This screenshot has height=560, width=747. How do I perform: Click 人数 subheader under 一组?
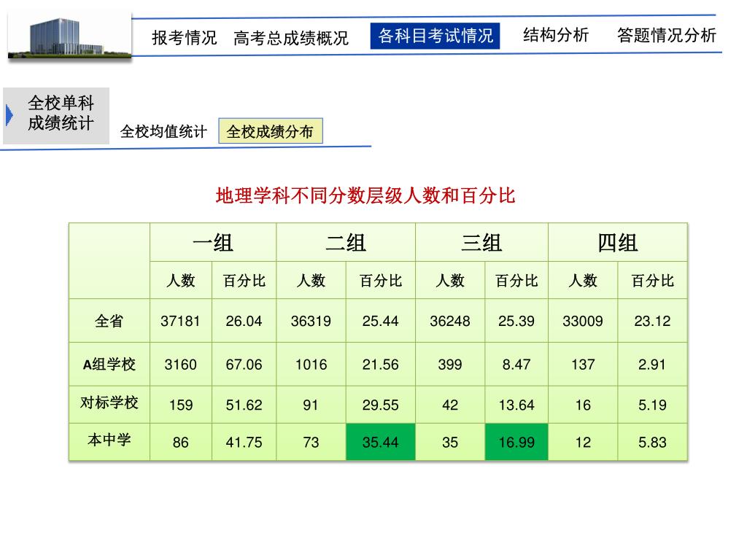pos(181,281)
